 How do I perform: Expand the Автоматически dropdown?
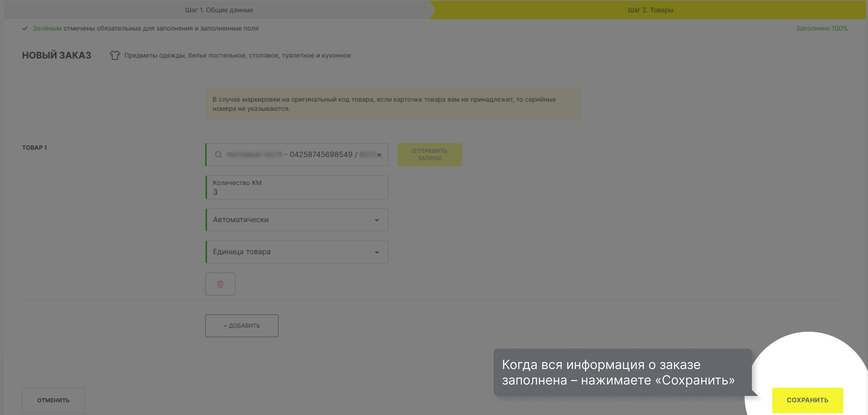click(296, 220)
